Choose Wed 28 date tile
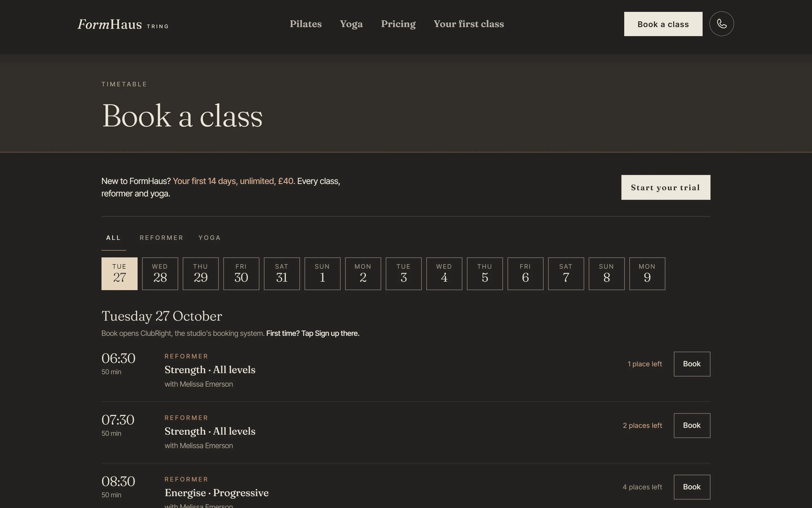The image size is (812, 508). [x=160, y=273]
